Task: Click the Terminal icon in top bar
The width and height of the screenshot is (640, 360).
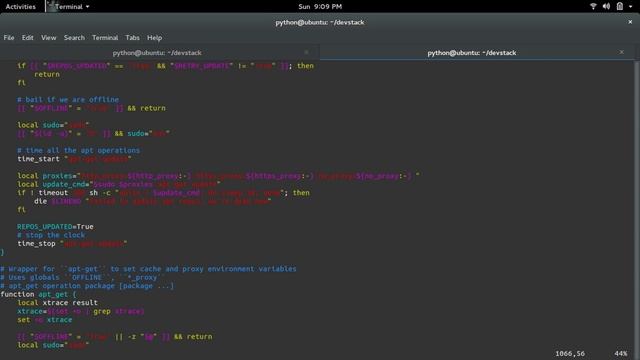Action: (51, 6)
